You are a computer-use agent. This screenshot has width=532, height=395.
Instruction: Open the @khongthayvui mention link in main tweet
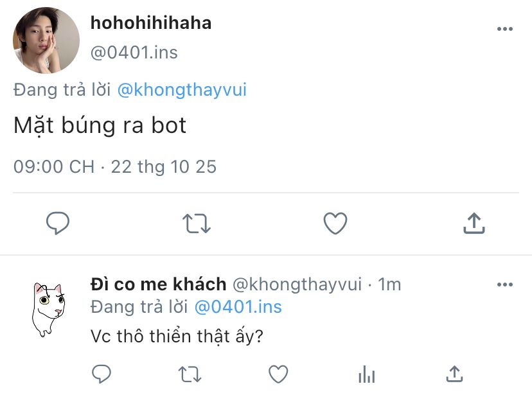pyautogui.click(x=182, y=90)
